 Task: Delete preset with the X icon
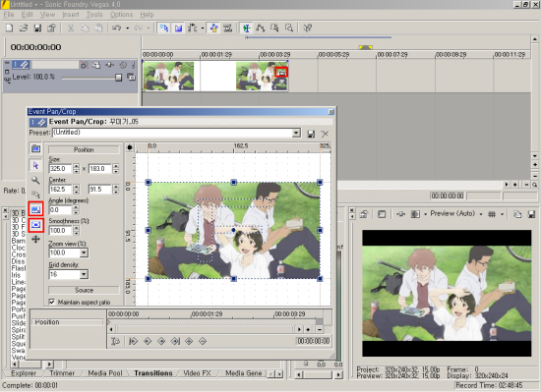pyautogui.click(x=325, y=134)
